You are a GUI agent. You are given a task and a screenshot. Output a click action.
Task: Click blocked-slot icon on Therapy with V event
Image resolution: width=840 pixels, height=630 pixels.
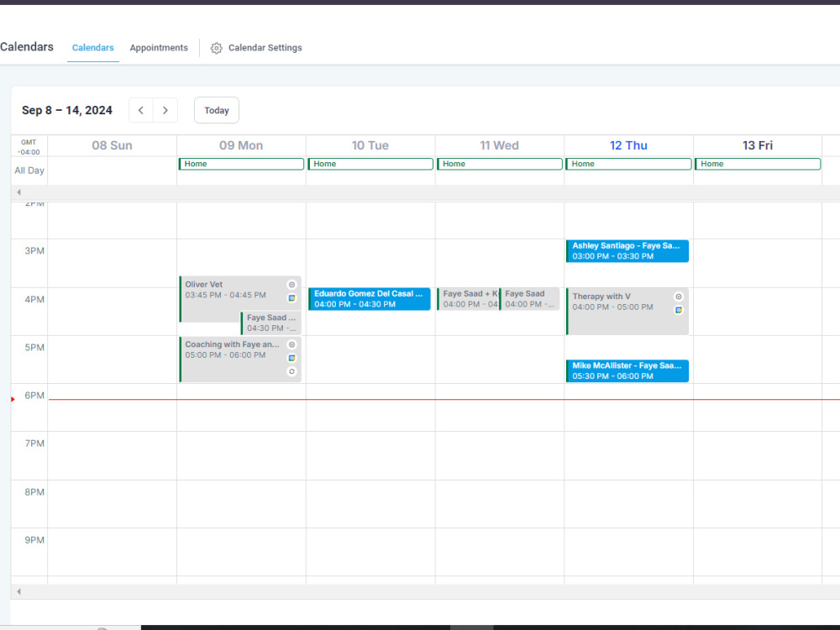(679, 297)
